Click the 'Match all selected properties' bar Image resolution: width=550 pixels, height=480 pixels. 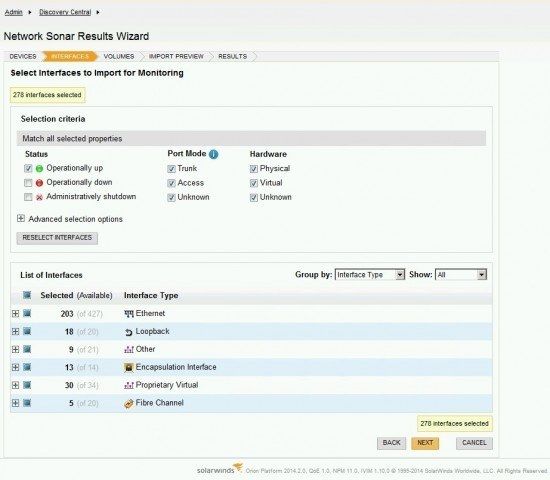[251, 139]
